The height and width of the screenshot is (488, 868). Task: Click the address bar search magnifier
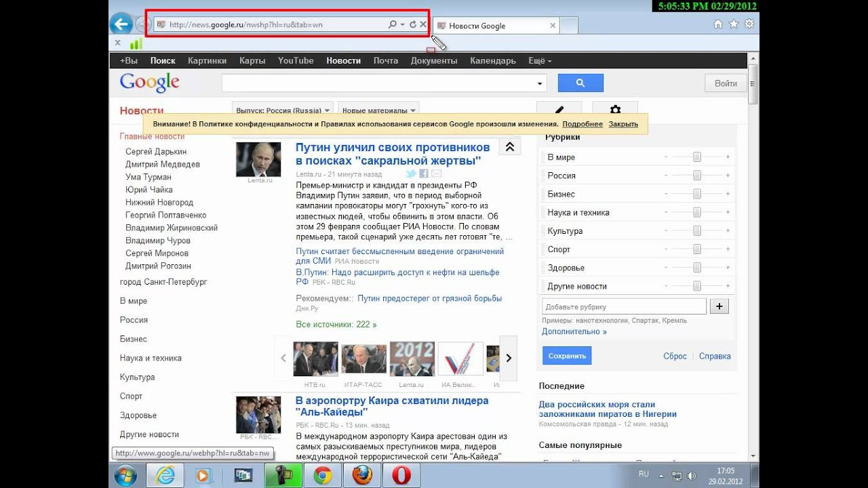(392, 24)
